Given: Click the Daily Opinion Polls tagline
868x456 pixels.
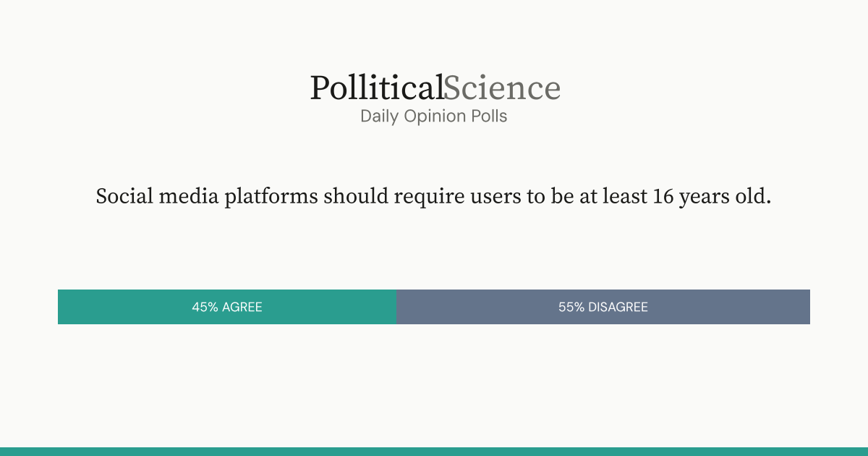Looking at the screenshot, I should (434, 116).
